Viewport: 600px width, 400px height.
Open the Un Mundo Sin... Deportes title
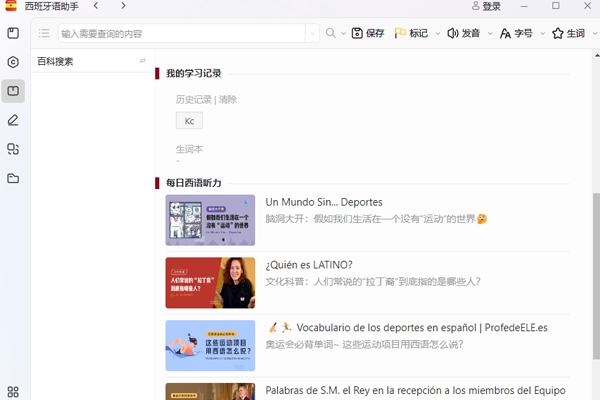[x=324, y=202]
